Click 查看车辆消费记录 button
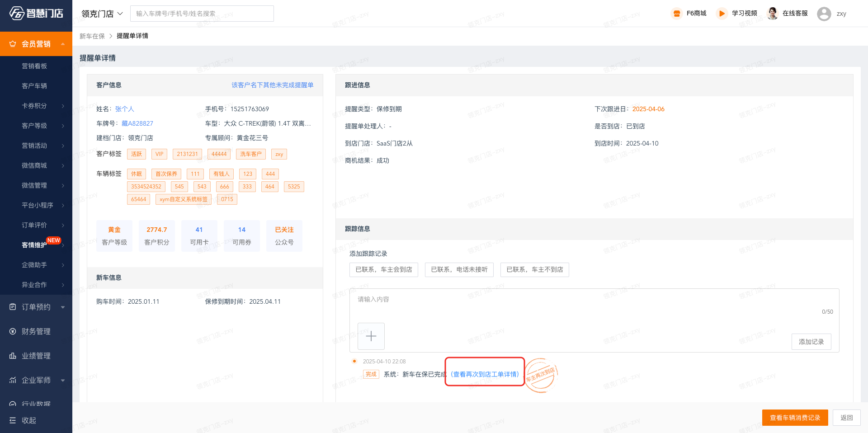Viewport: 868px width, 433px height. tap(795, 418)
